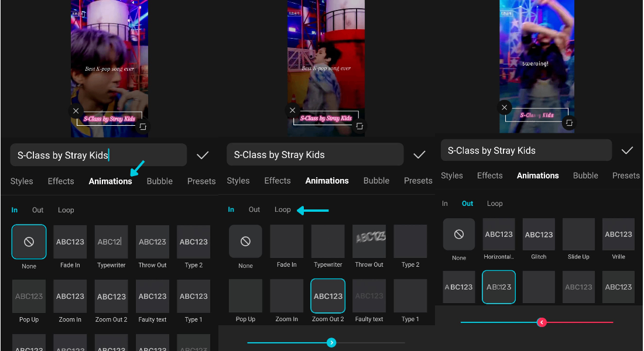Open Styles tab in middle panel
Image resolution: width=644 pixels, height=351 pixels.
point(238,181)
